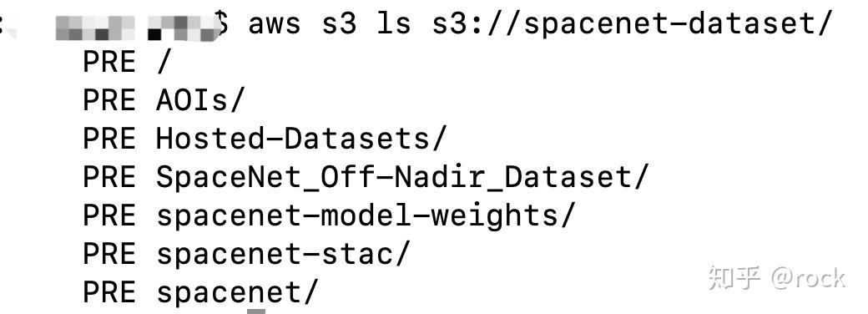Image resolution: width=868 pixels, height=314 pixels.
Task: Click PRE label beside Hosted-Datasets/
Action: 109,139
